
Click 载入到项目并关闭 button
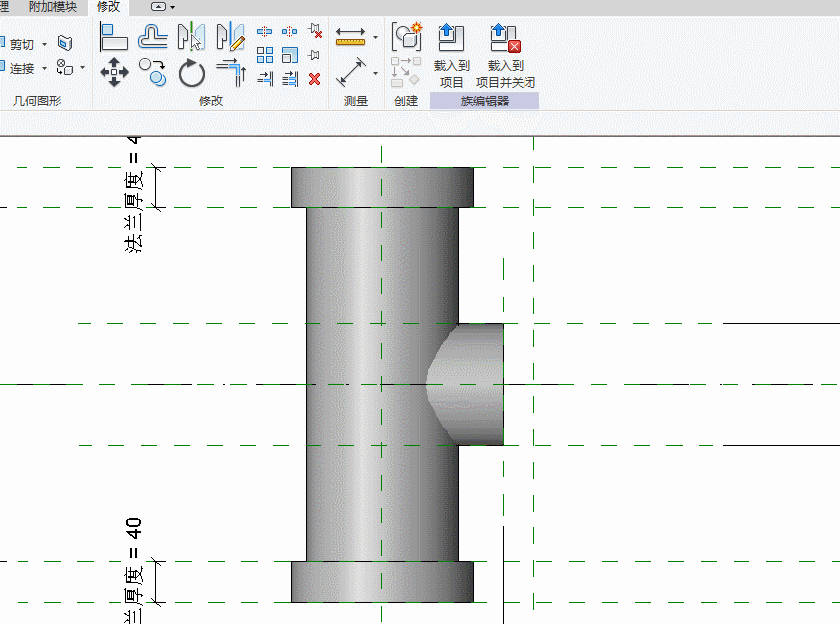point(506,55)
